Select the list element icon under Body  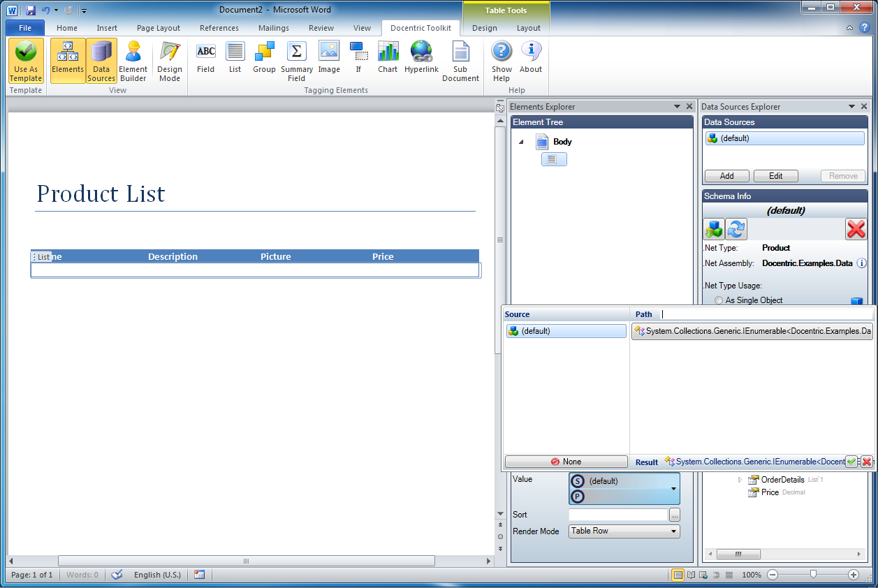(x=554, y=159)
